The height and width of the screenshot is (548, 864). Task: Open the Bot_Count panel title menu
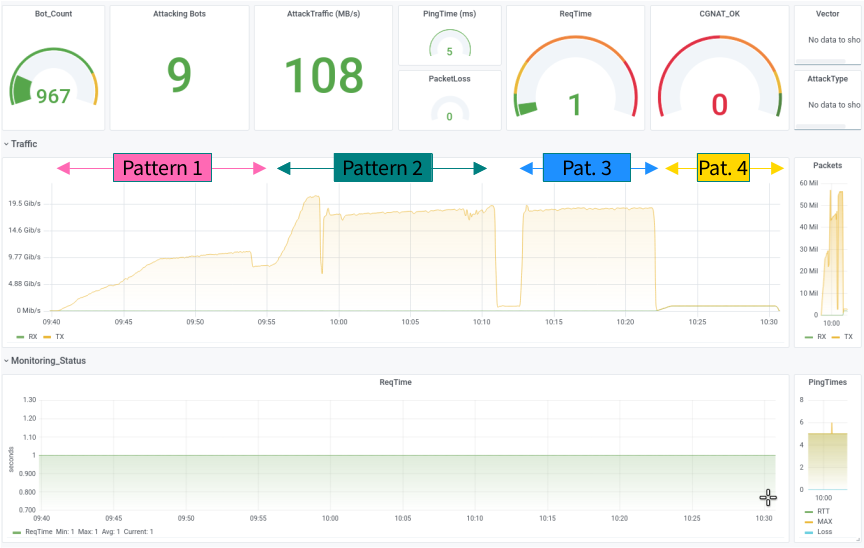[x=53, y=14]
